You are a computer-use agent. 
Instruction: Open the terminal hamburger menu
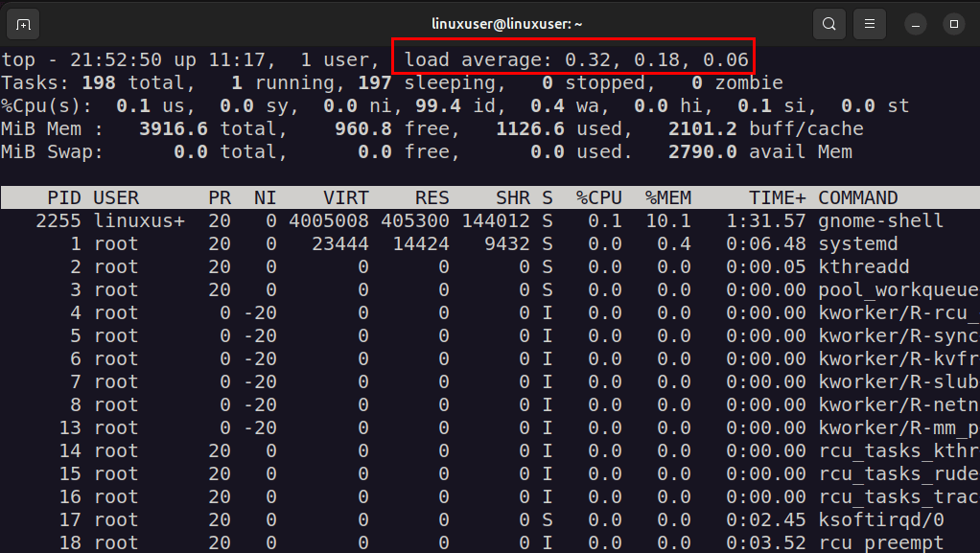870,23
